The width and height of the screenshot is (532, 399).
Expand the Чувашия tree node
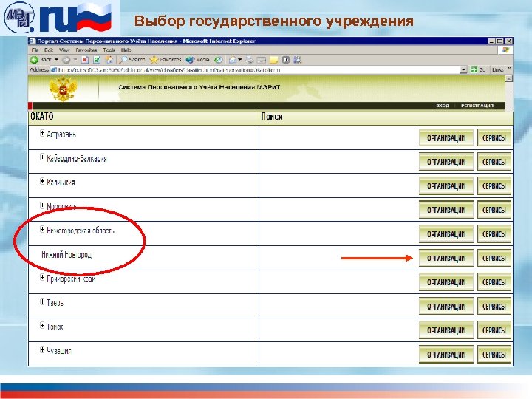click(42, 349)
